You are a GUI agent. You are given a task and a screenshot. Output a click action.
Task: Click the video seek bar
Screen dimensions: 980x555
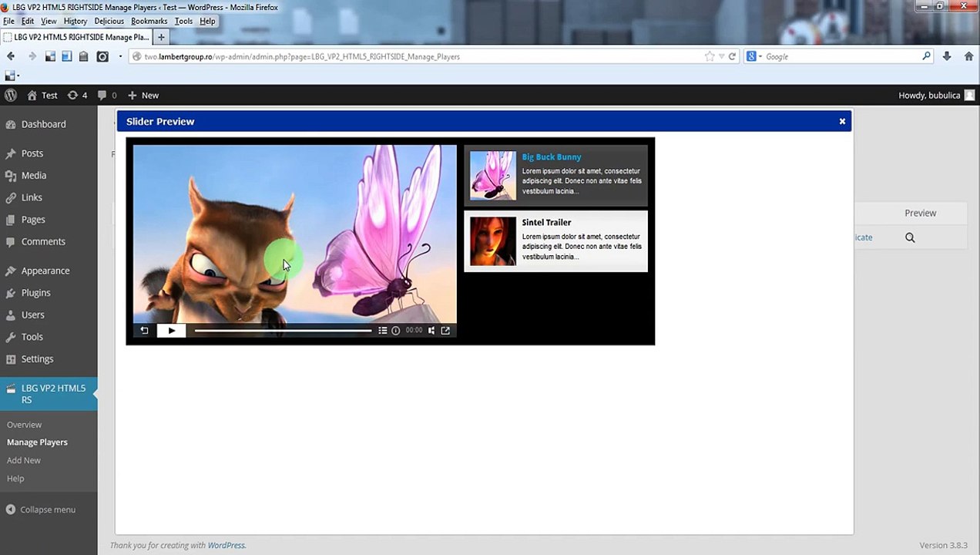(283, 331)
